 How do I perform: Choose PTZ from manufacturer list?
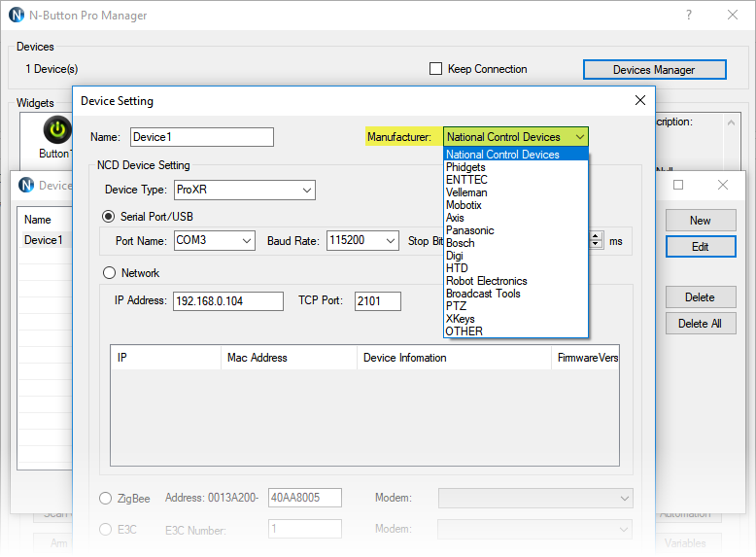click(515, 306)
